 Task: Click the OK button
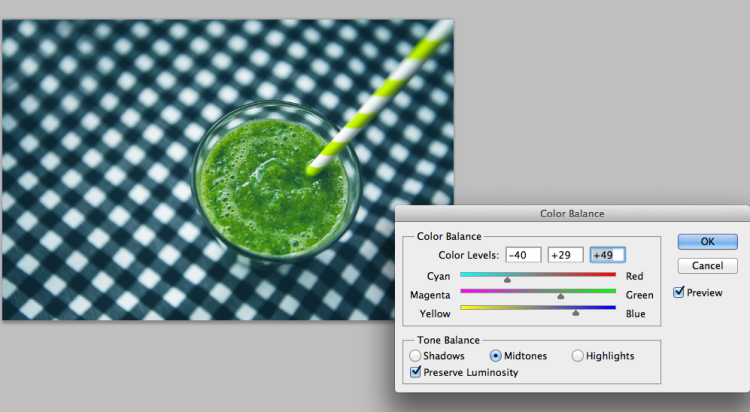click(x=707, y=242)
